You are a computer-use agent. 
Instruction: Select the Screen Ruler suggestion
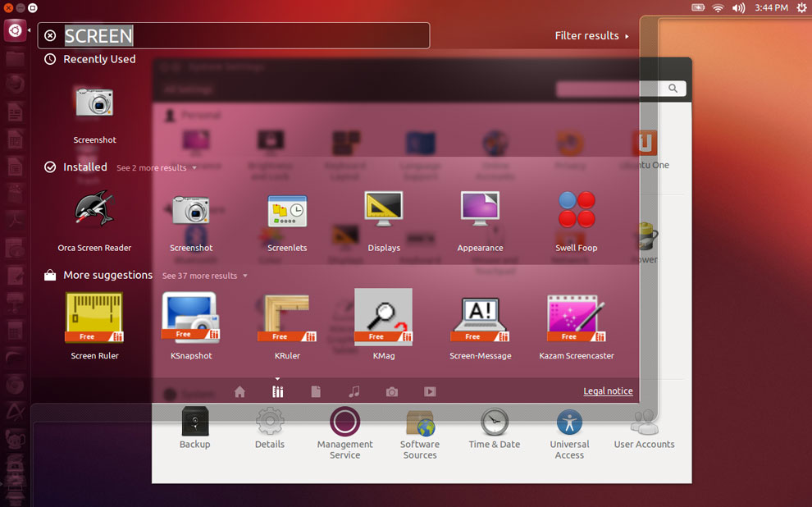(94, 327)
